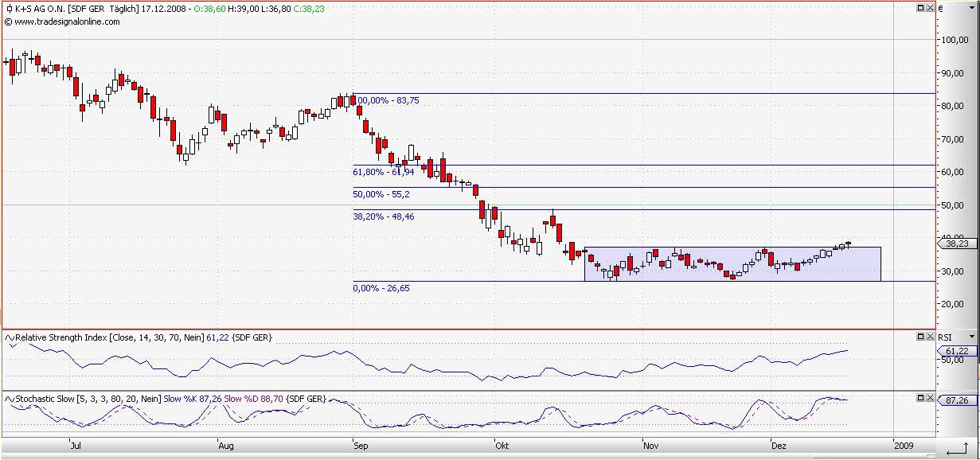Viewport: 980px width, 460px height.
Task: Close the RSI indicator pane
Action: point(928,337)
